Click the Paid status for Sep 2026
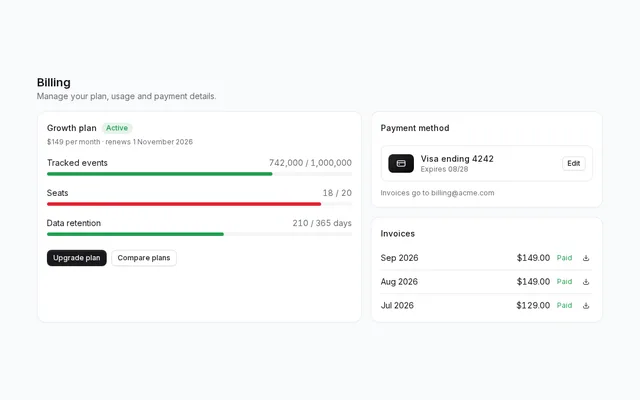Image resolution: width=640 pixels, height=400 pixels. [x=564, y=258]
